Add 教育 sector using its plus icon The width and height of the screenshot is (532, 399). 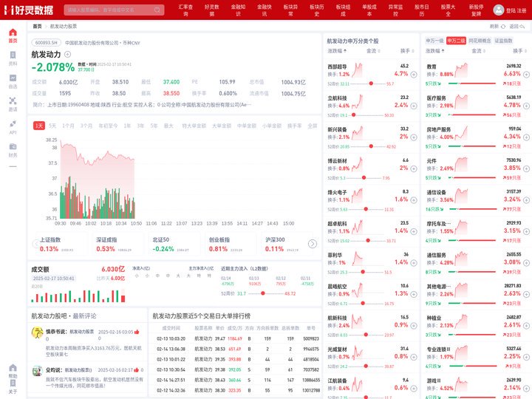coord(526,75)
